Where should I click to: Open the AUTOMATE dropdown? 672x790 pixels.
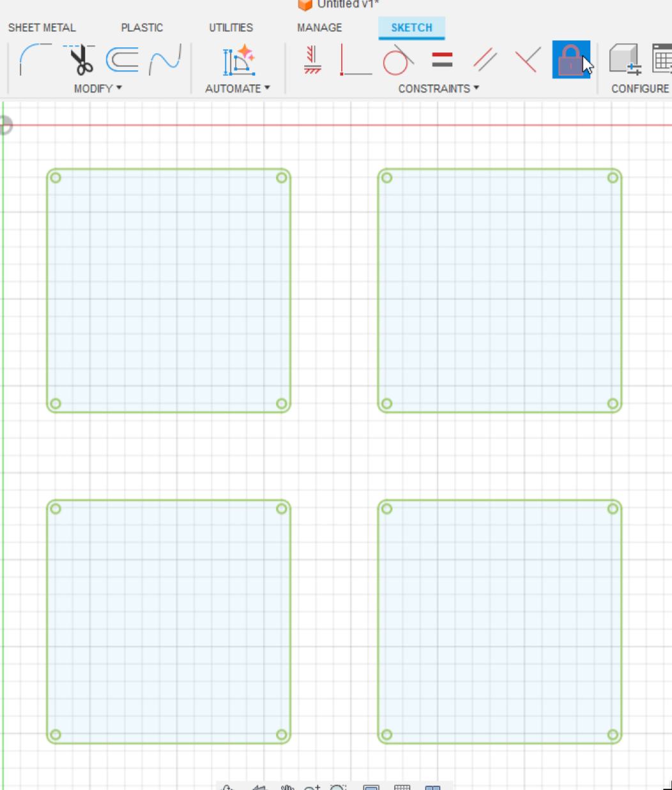click(x=238, y=88)
